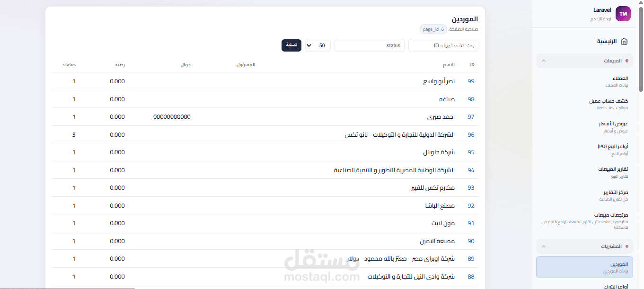The width and height of the screenshot is (644, 289).
Task: Open the home icon next to الرئيسية
Action: (x=624, y=42)
